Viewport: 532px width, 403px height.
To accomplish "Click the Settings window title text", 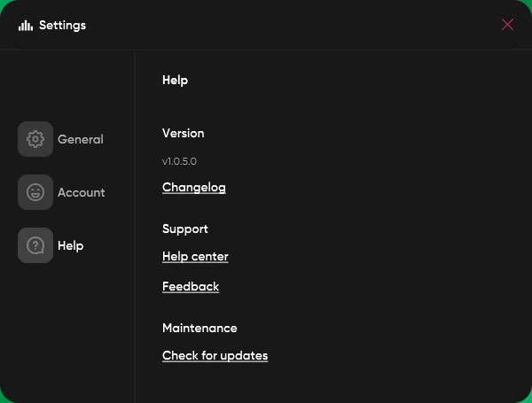I will 62,25.
